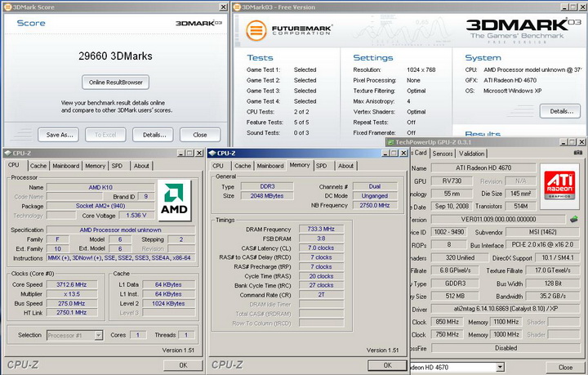Image resolution: width=588 pixels, height=375 pixels.
Task: Switch to Memory tab in left CPU-Z
Action: click(95, 166)
